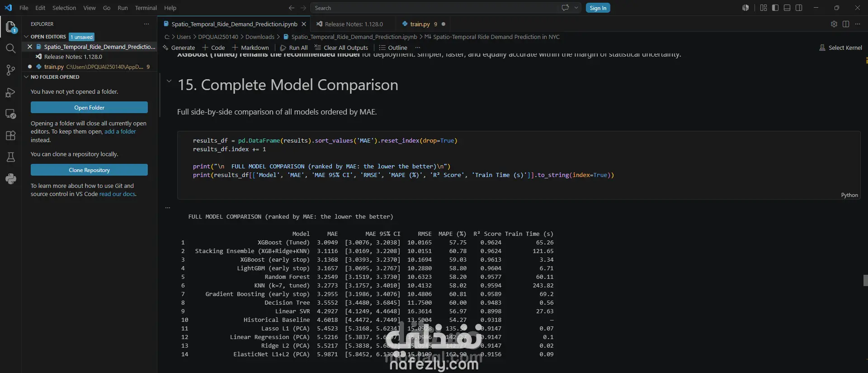Toggle Primary Side Bar visibility

775,8
